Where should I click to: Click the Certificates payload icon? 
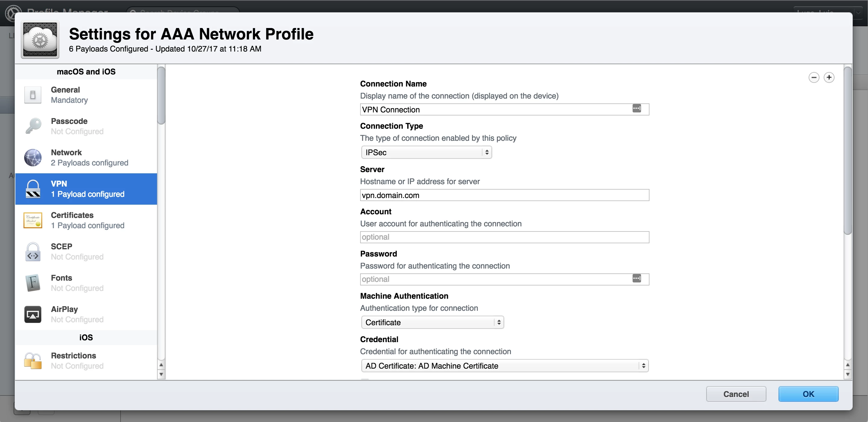click(x=33, y=220)
